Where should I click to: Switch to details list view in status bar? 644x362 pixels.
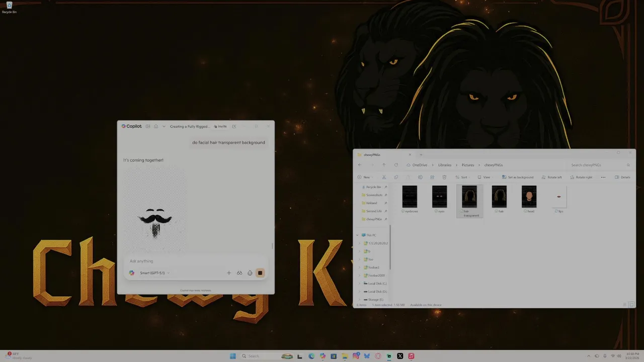625,305
